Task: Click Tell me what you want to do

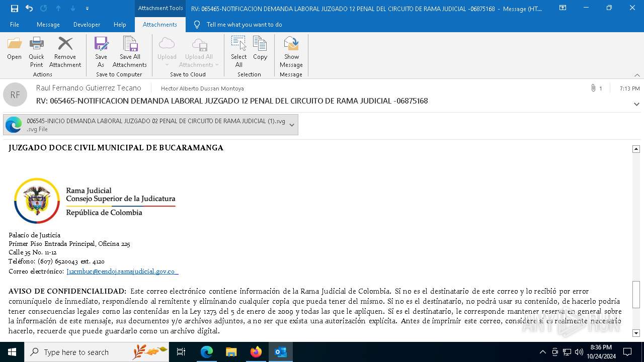Action: (245, 25)
